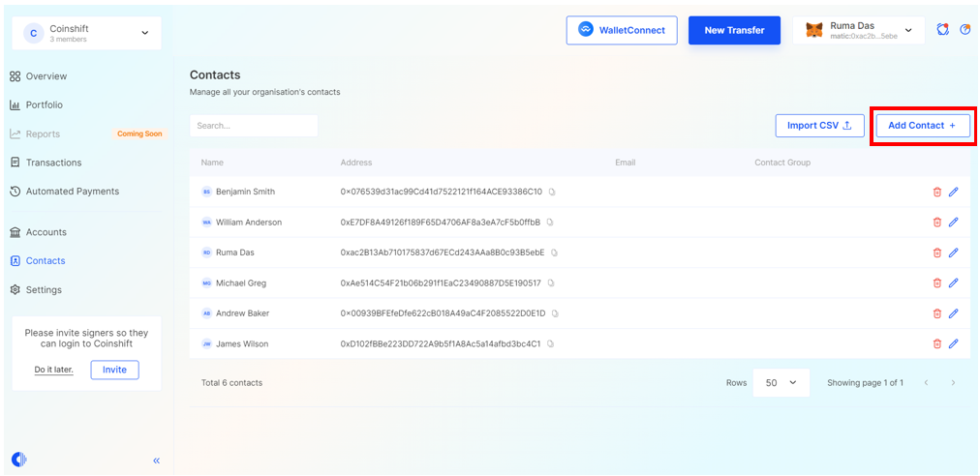Edit the Michael Greg contact

point(953,283)
